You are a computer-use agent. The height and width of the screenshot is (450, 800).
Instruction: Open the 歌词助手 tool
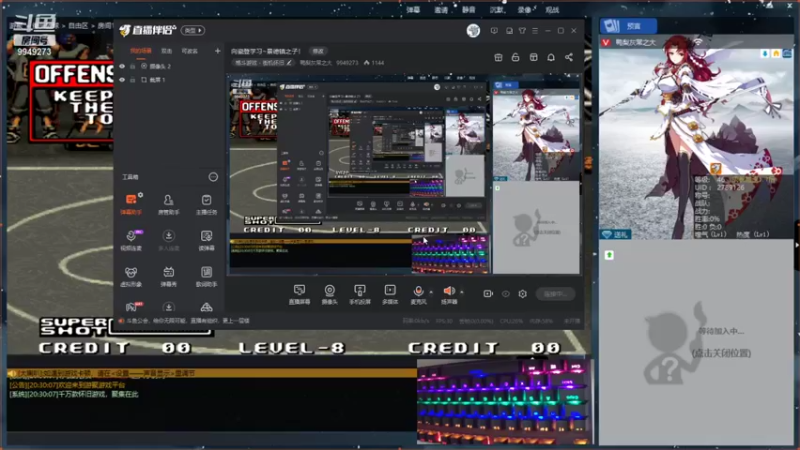pyautogui.click(x=206, y=276)
